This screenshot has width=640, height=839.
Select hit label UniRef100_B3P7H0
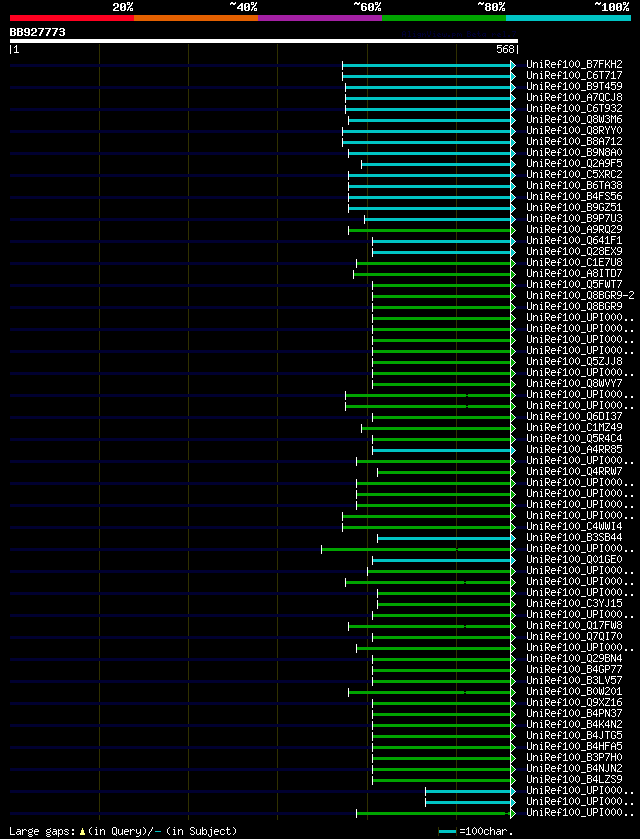(x=574, y=758)
